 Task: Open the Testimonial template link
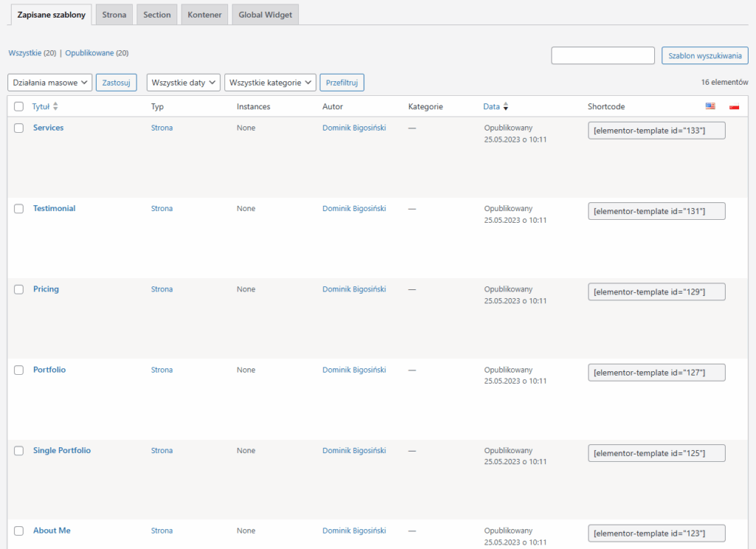54,209
